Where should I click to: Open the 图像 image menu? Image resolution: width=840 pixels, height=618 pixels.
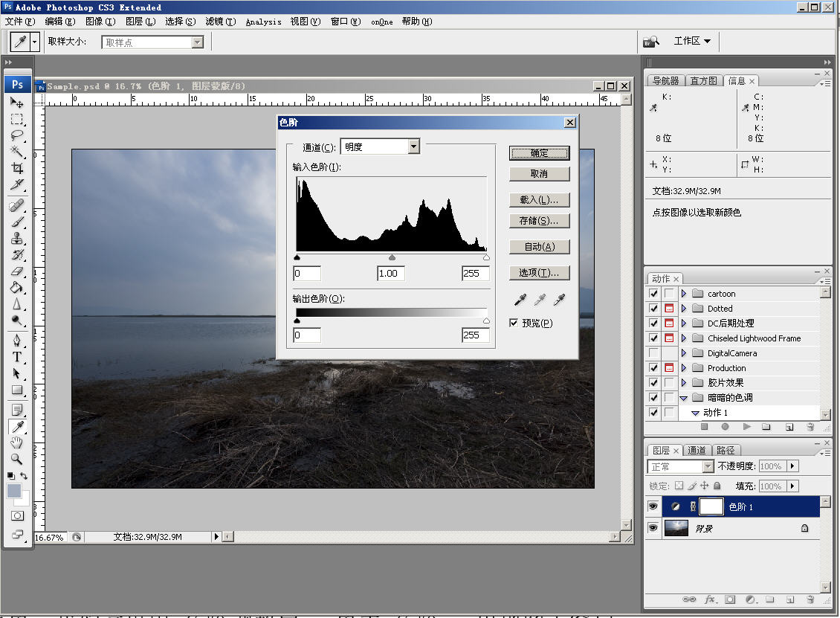click(x=100, y=22)
